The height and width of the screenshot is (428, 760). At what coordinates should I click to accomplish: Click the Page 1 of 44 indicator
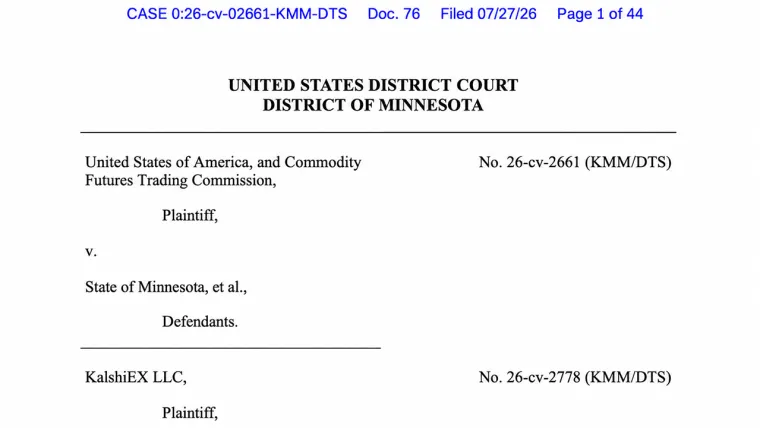pos(600,14)
